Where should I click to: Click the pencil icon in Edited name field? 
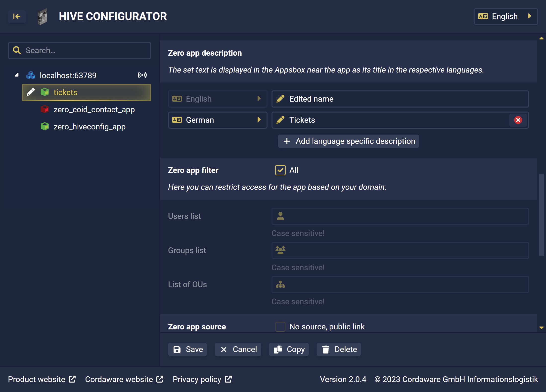280,99
